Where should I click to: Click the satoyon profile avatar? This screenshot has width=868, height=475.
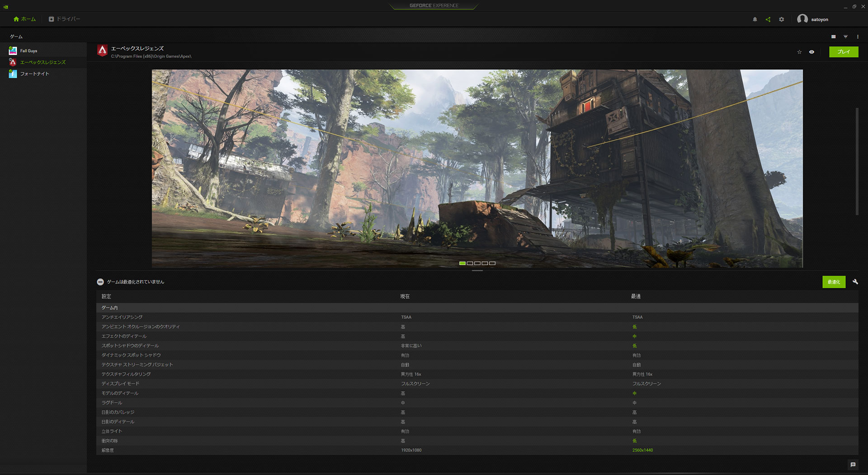pyautogui.click(x=802, y=19)
